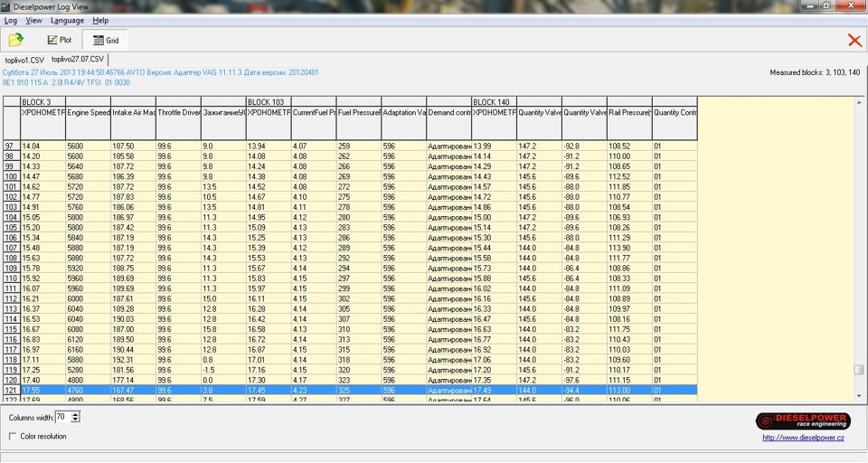Select the Adaptation Value column header
Screen dimensions: 868x463
(404, 123)
